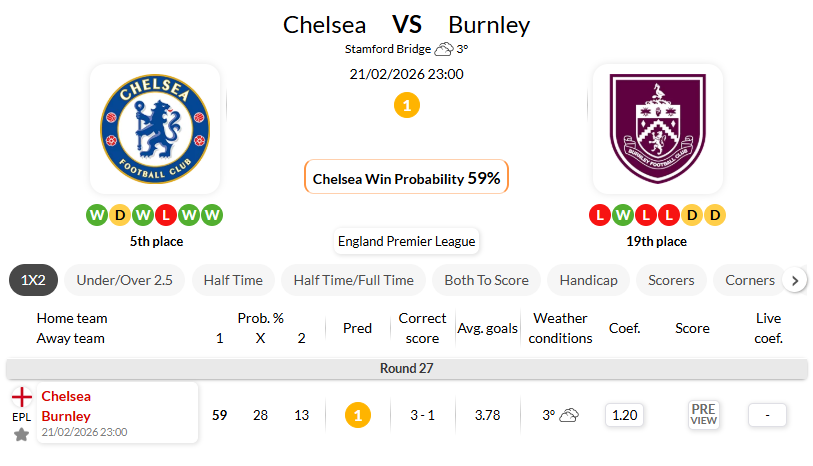This screenshot has width=813, height=466.
Task: Click the Chelsea club crest logo
Action: tap(155, 128)
